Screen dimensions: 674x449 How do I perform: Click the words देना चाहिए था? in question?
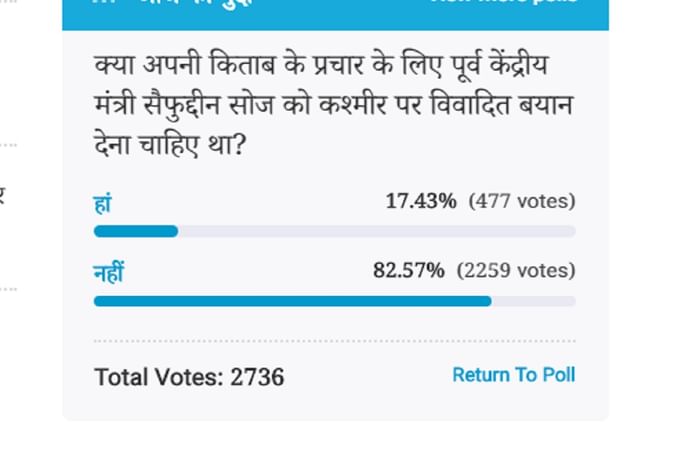point(170,144)
